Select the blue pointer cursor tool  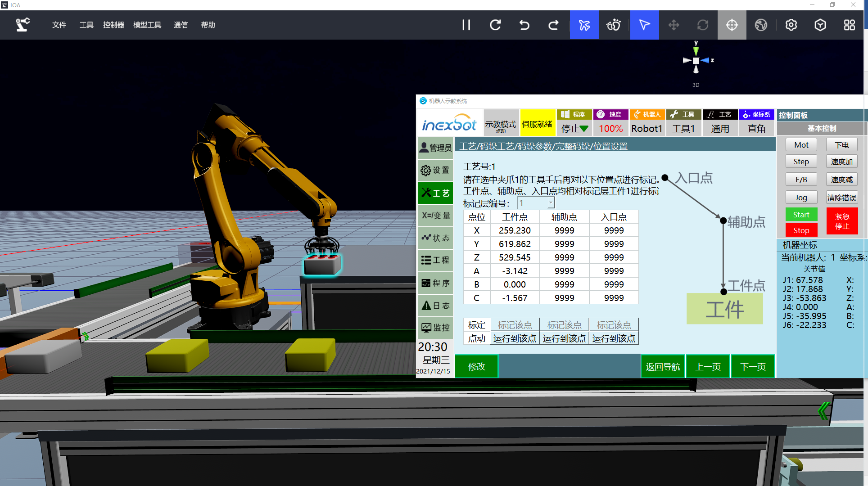(x=644, y=25)
